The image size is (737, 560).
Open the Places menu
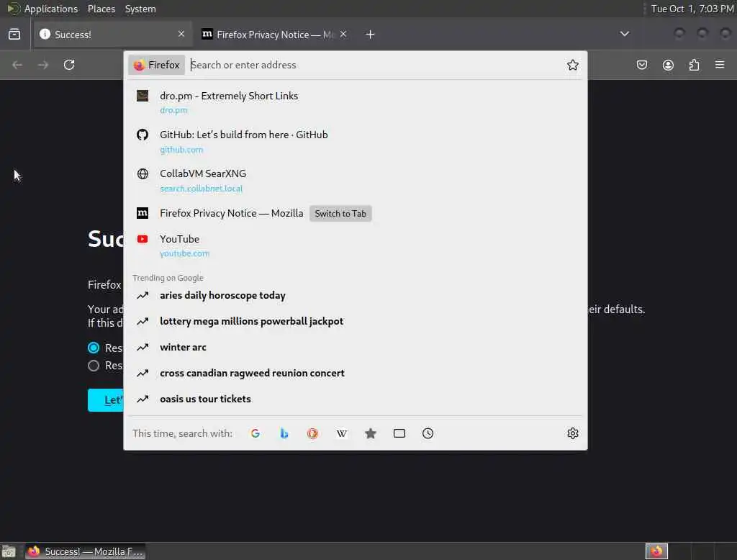tap(101, 9)
